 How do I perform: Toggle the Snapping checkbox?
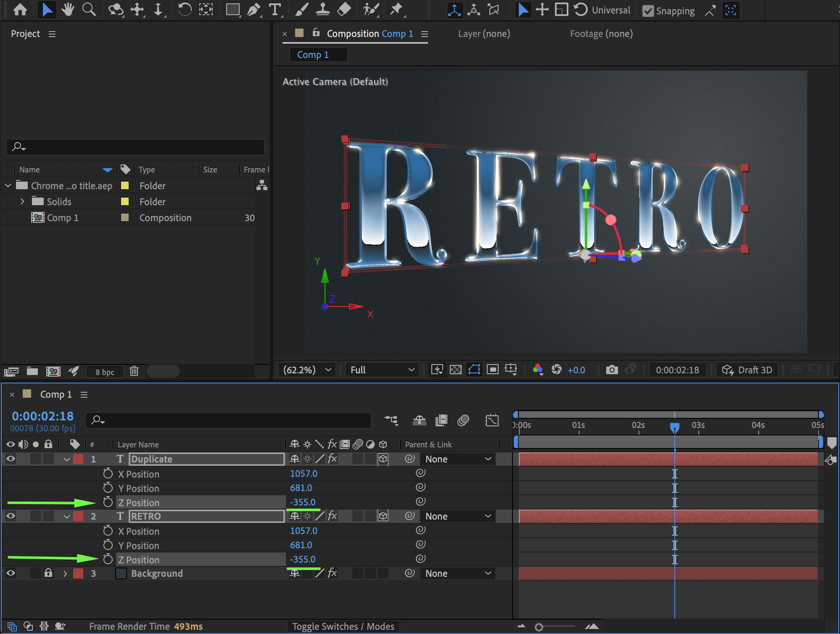(x=648, y=11)
